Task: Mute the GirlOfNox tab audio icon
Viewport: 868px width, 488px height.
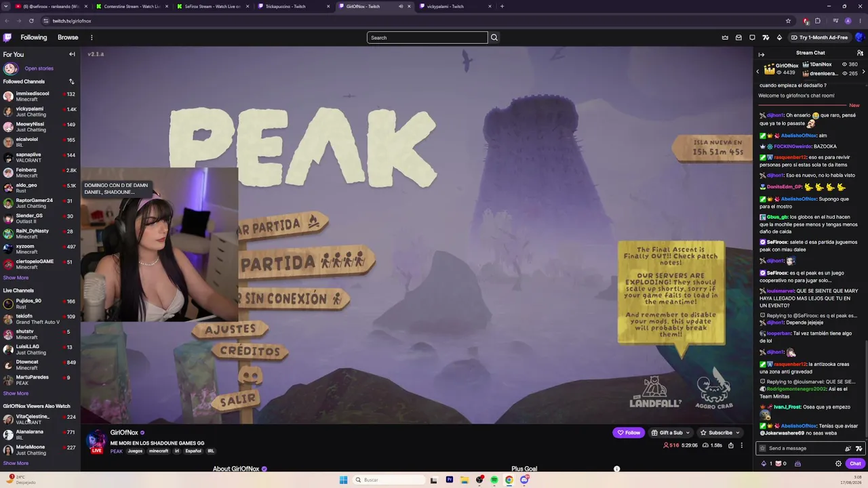Action: [x=401, y=7]
